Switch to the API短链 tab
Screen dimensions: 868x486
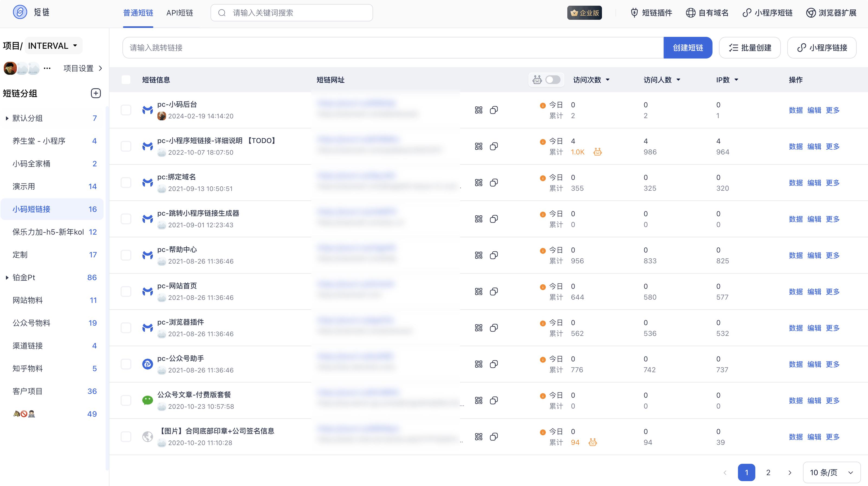pyautogui.click(x=180, y=13)
